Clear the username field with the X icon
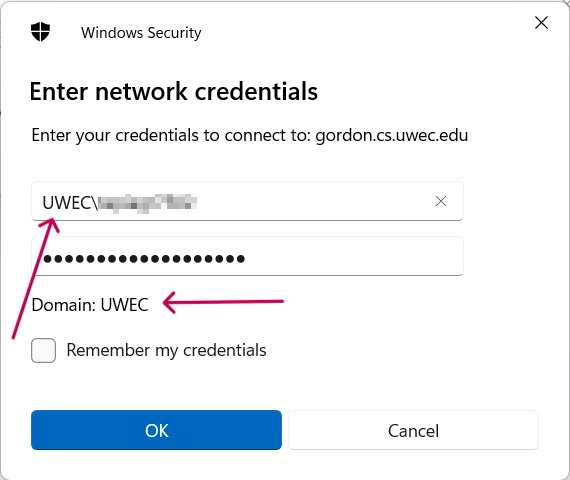This screenshot has width=570, height=480. tap(441, 201)
